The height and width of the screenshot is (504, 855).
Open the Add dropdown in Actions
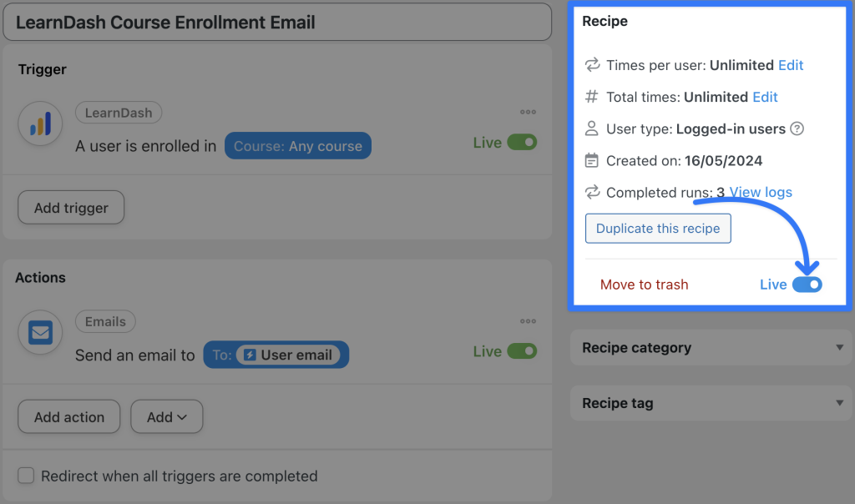[x=166, y=416]
